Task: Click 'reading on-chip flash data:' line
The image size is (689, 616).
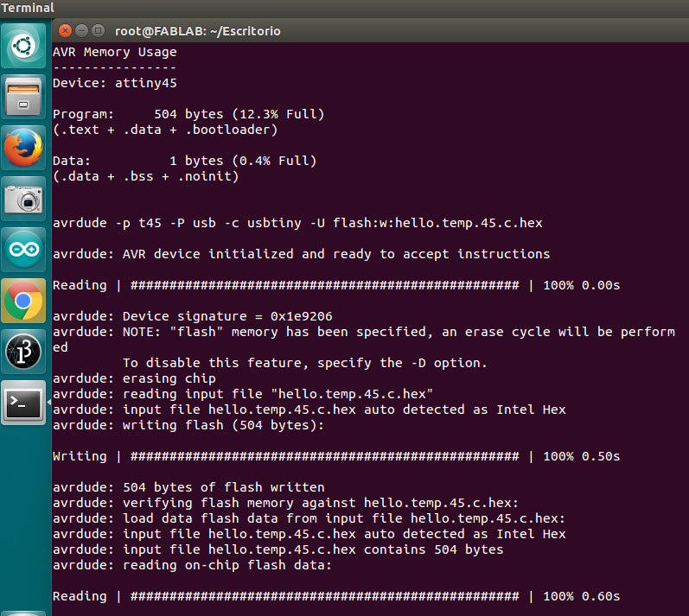Action: (193, 566)
